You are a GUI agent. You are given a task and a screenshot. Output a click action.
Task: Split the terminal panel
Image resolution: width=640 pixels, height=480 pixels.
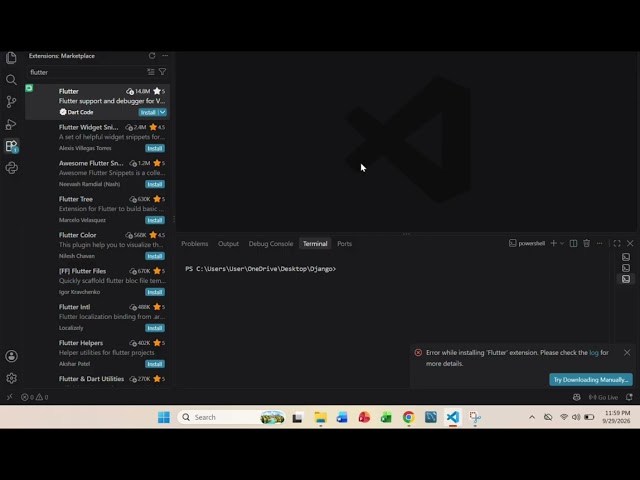[x=573, y=243]
